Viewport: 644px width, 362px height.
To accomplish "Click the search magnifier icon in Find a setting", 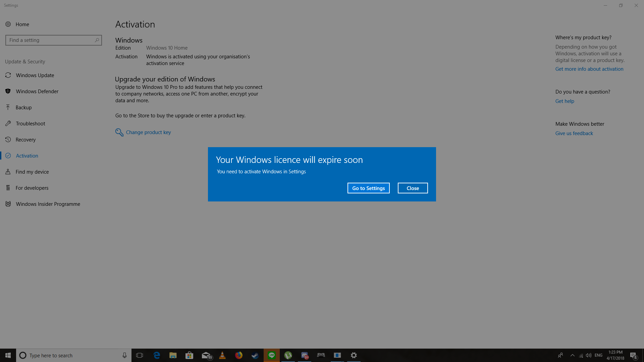I will tap(97, 40).
